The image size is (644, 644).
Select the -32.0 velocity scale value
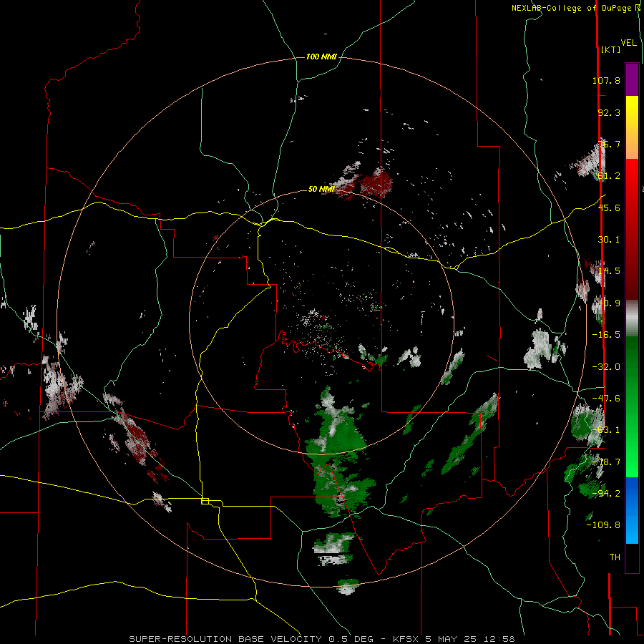coord(606,367)
